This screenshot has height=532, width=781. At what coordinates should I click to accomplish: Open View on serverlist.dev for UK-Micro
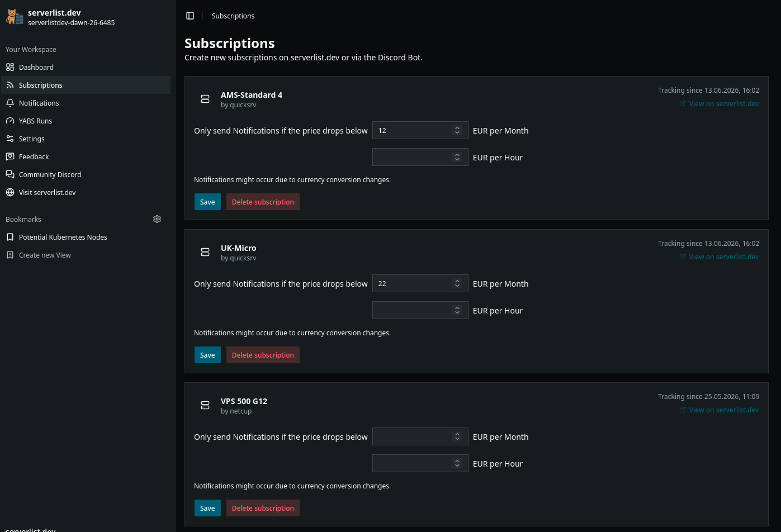pos(719,256)
